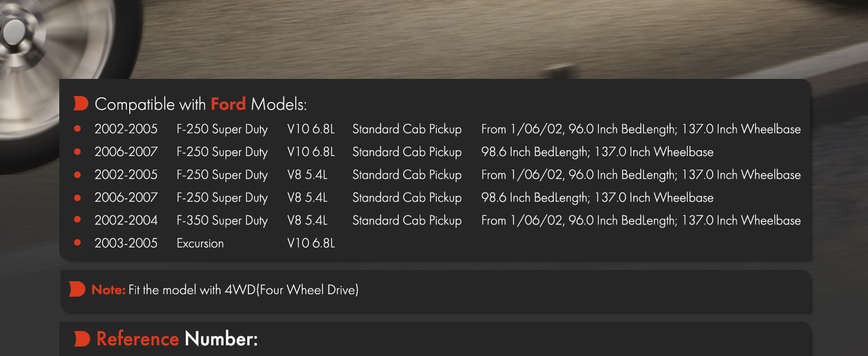Click the red D icon beside Compatible with Ford
The height and width of the screenshot is (356, 868).
tap(81, 104)
